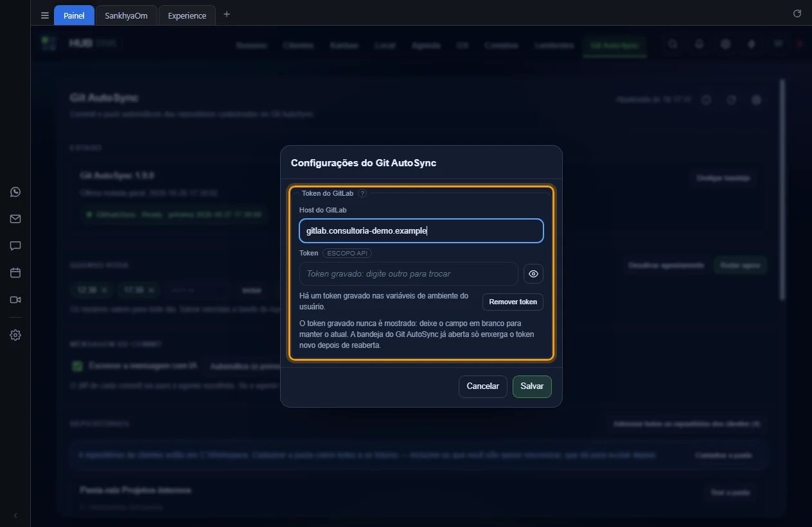The height and width of the screenshot is (527, 812).
Task: Click "Há um token gravado" message text
Action: [x=384, y=302]
